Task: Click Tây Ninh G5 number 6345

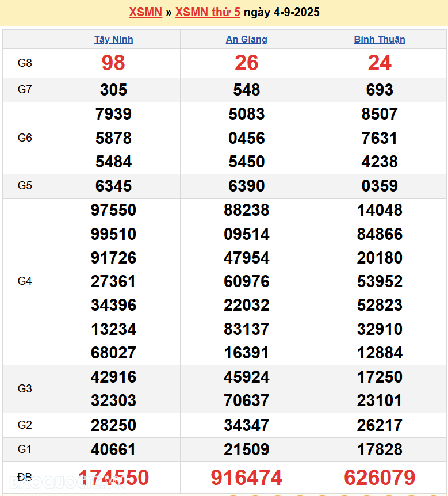Action: (x=113, y=186)
